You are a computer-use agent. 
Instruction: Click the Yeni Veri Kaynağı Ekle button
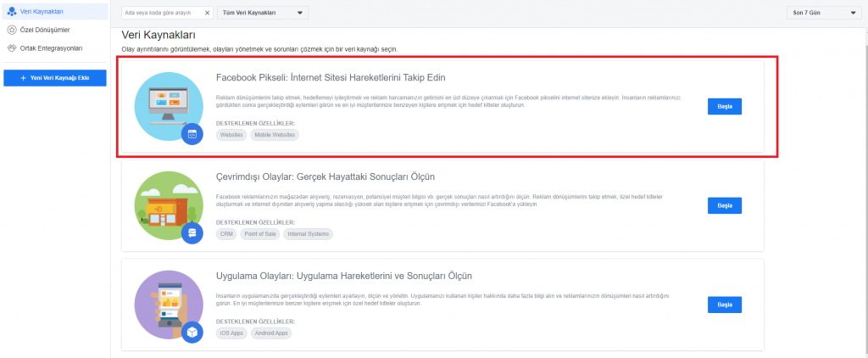coord(54,78)
